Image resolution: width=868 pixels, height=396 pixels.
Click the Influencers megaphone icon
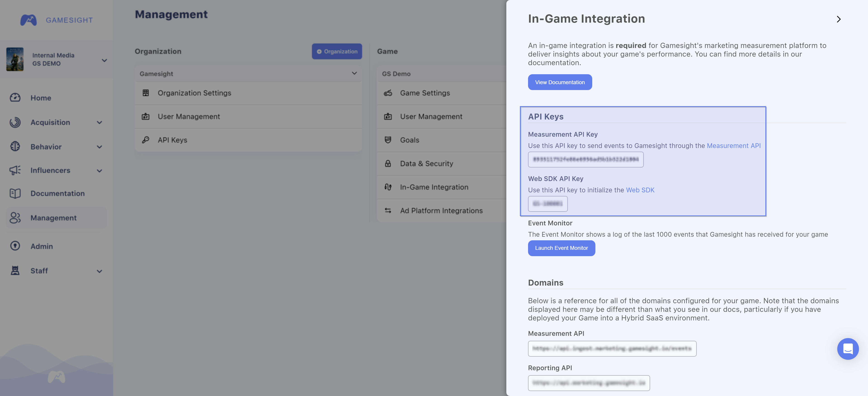(x=15, y=170)
